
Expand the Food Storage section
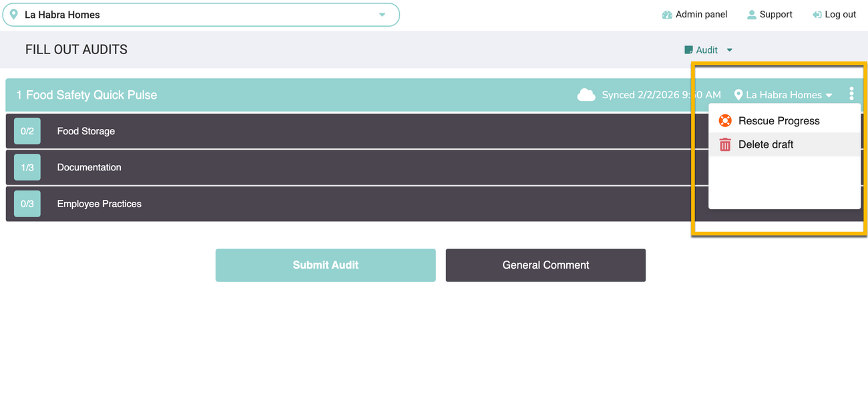[x=86, y=131]
